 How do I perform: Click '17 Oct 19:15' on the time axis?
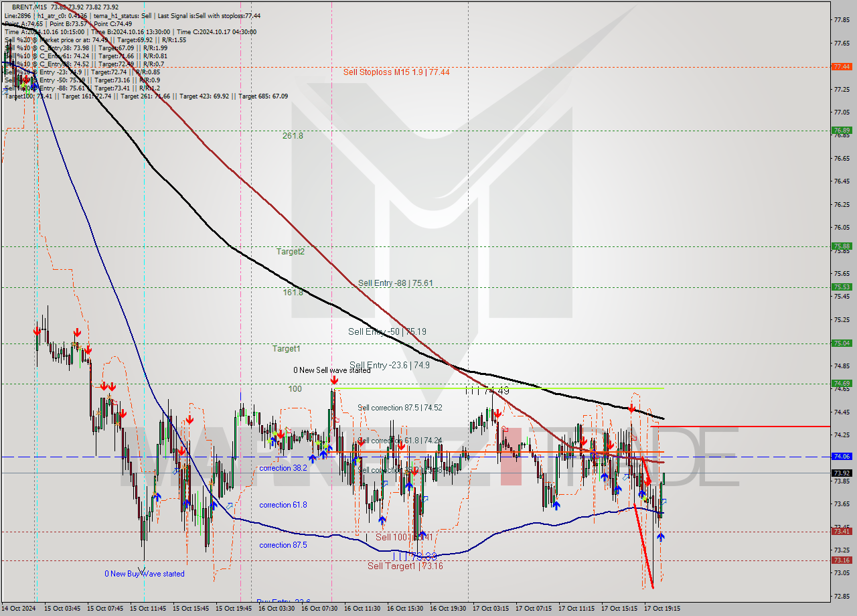pyautogui.click(x=662, y=609)
